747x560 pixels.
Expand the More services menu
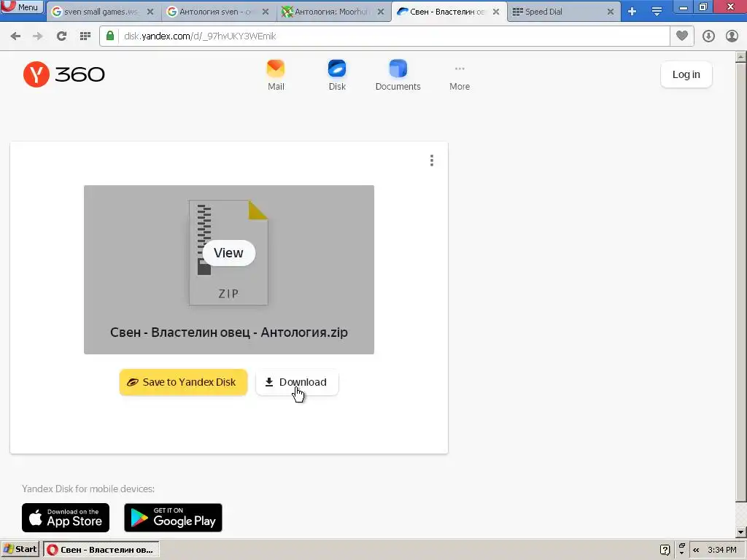pos(460,77)
